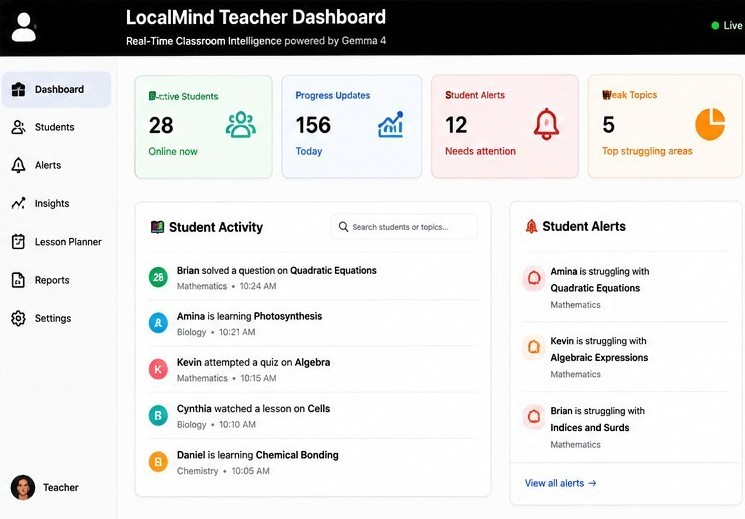The height and width of the screenshot is (519, 745).
Task: Click the Reports document icon
Action: point(18,280)
